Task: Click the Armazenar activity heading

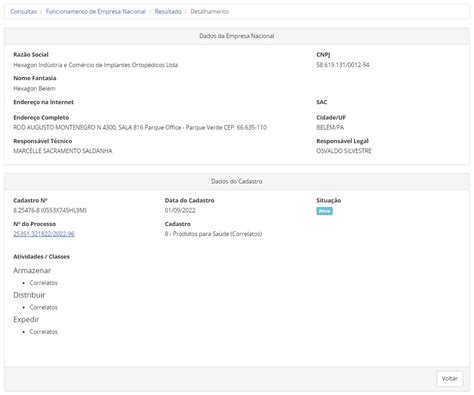Action: tap(32, 271)
